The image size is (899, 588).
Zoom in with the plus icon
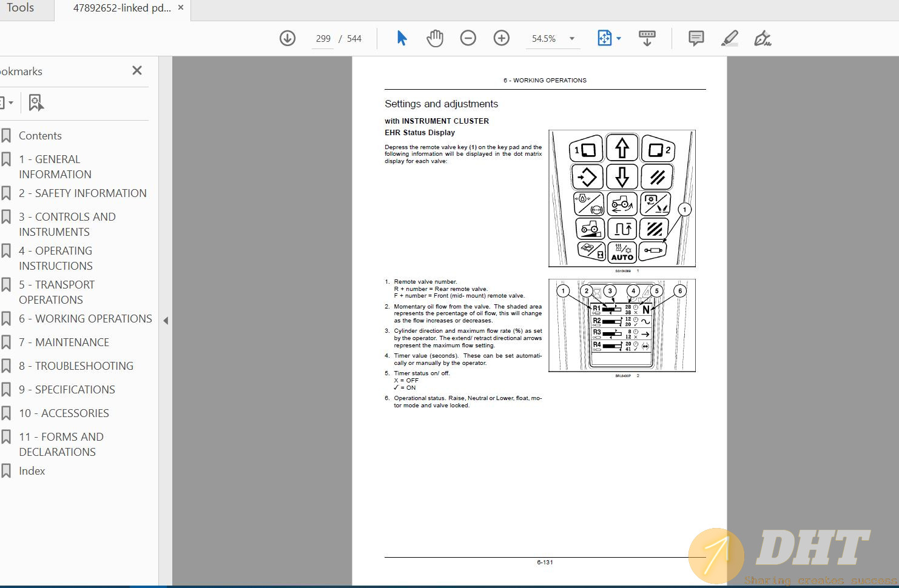coord(501,38)
